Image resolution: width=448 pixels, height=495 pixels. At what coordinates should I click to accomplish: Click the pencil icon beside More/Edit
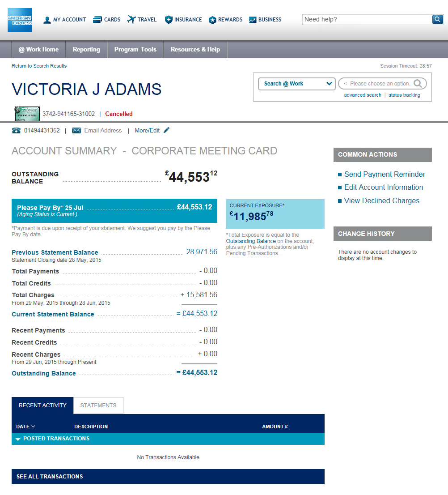click(167, 130)
